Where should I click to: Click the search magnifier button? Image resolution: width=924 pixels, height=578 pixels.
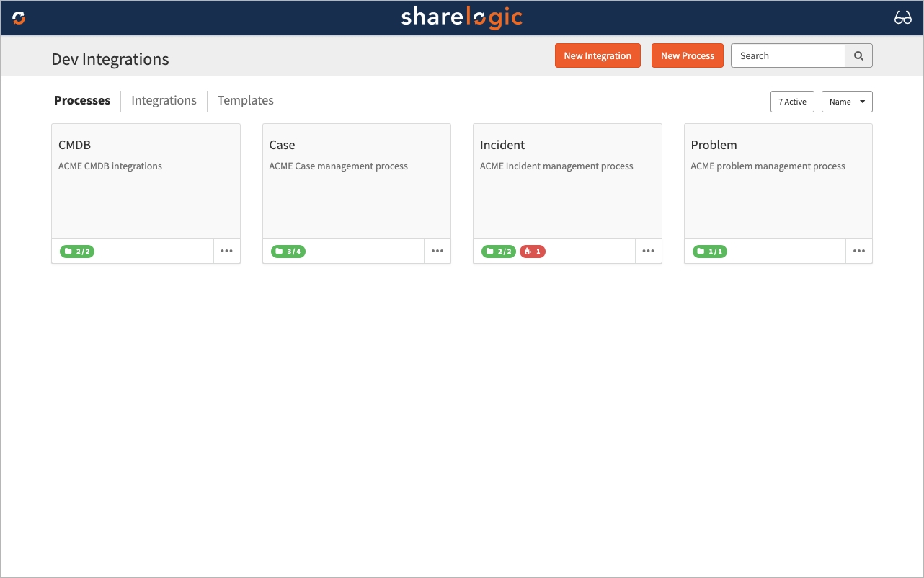pyautogui.click(x=858, y=55)
